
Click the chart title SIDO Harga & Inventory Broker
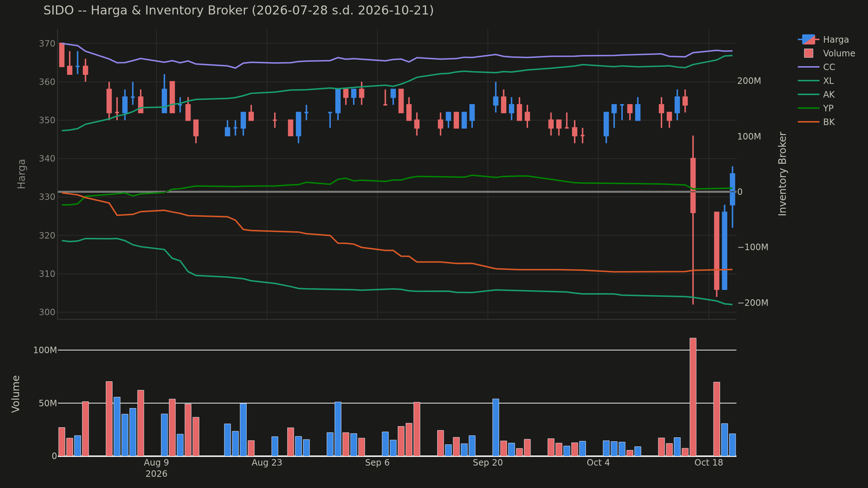[x=238, y=10]
